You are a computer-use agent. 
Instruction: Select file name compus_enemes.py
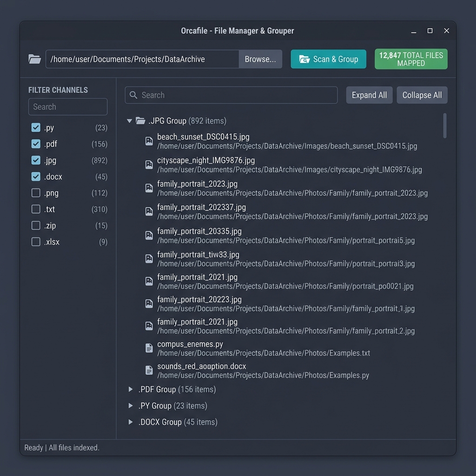tap(190, 344)
